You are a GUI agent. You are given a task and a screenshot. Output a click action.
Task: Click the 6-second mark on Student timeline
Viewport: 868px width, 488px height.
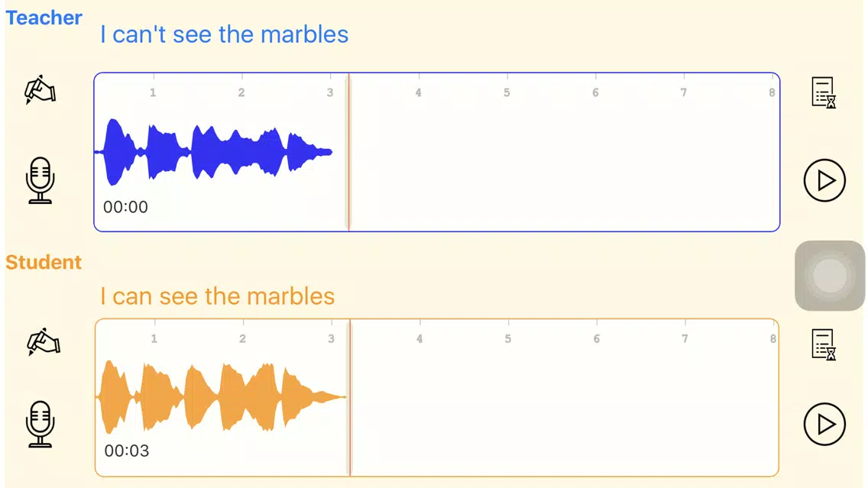tap(597, 338)
